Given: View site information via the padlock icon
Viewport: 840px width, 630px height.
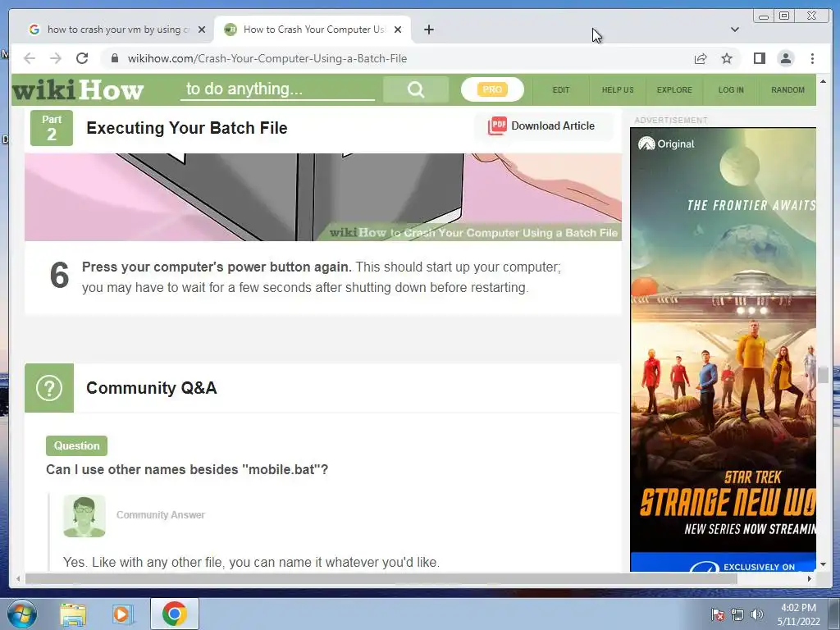Looking at the screenshot, I should pyautogui.click(x=114, y=58).
